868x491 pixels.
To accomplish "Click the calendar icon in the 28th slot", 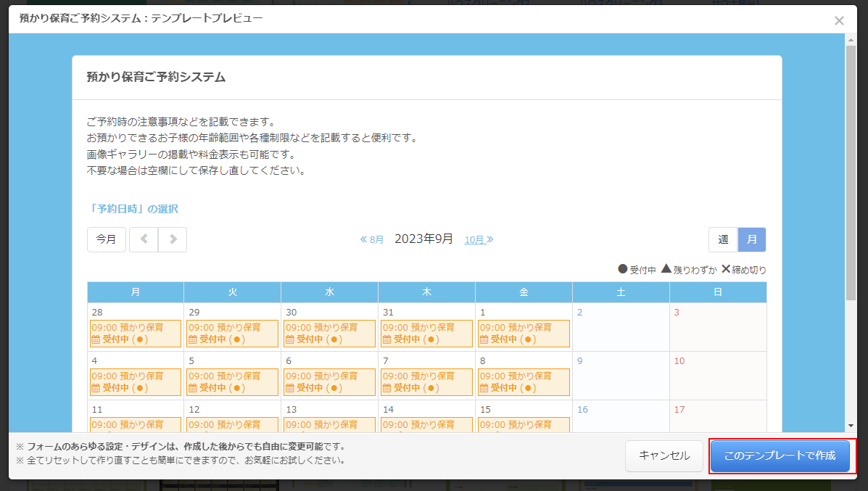I will [x=95, y=339].
